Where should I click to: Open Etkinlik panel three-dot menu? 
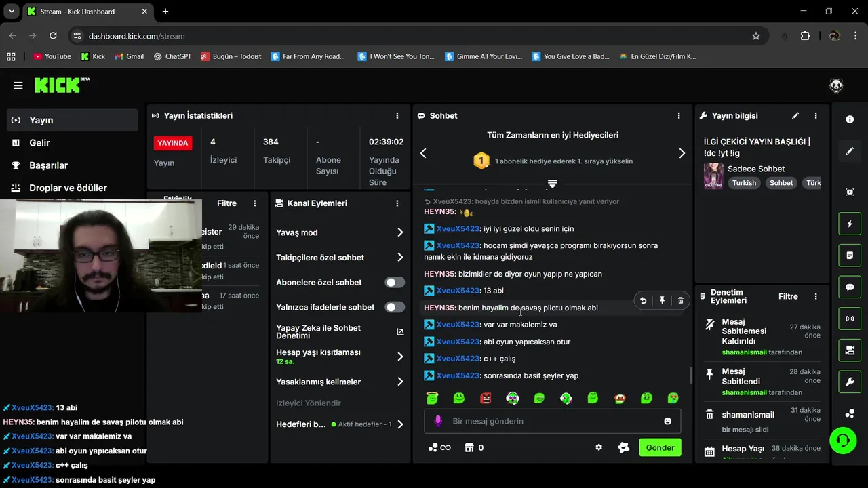255,203
